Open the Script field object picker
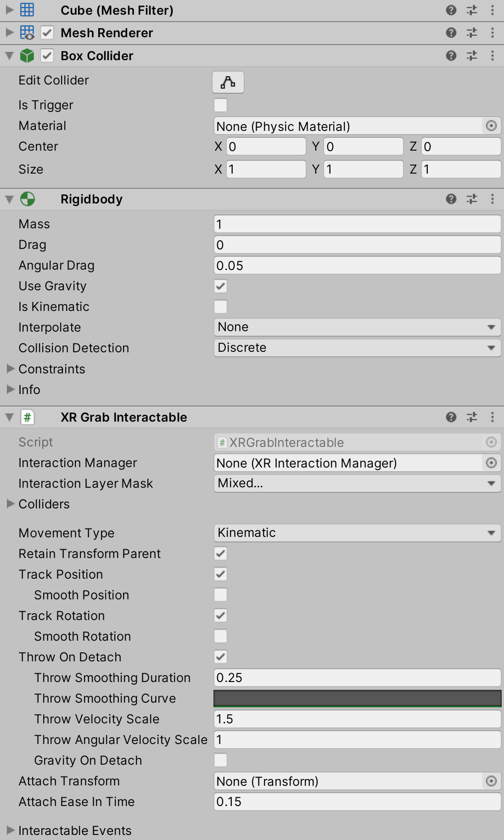Image resolution: width=504 pixels, height=840 pixels. click(x=491, y=442)
